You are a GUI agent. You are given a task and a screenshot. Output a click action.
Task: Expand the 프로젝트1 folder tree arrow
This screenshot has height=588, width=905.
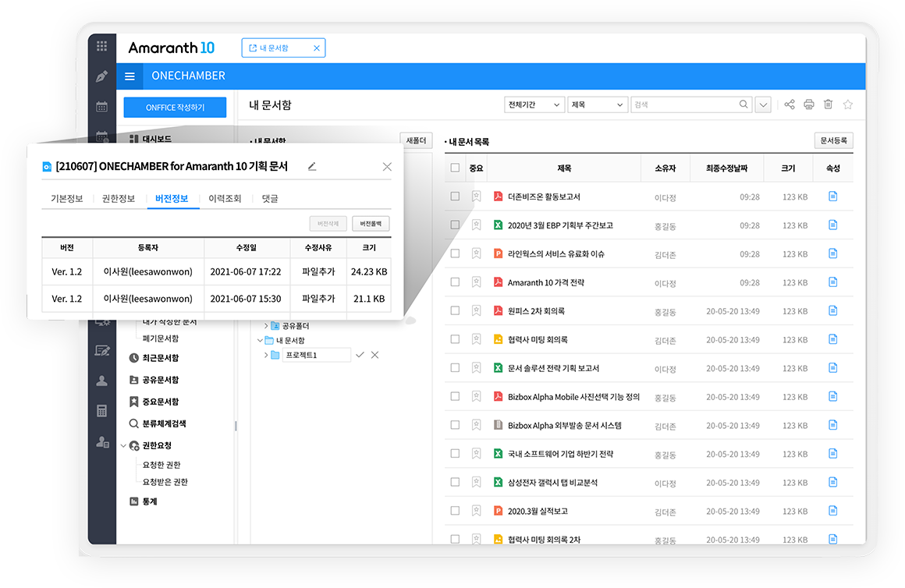[x=266, y=356]
